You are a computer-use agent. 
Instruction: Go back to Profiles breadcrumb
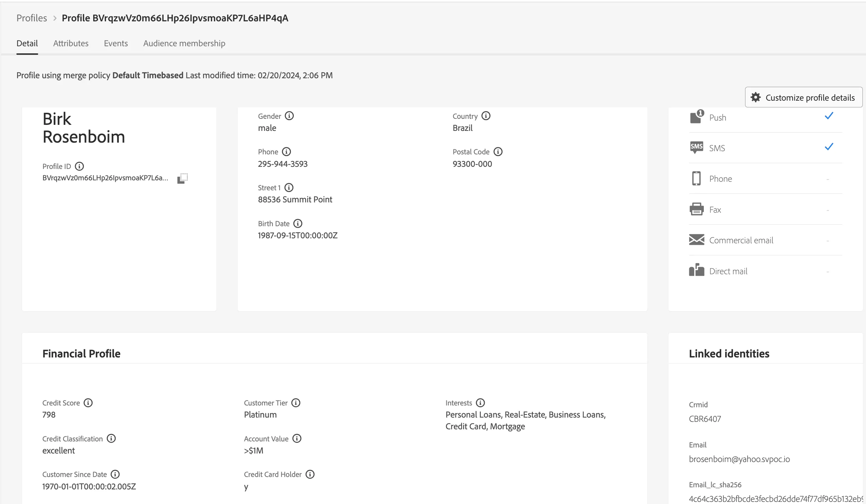32,18
